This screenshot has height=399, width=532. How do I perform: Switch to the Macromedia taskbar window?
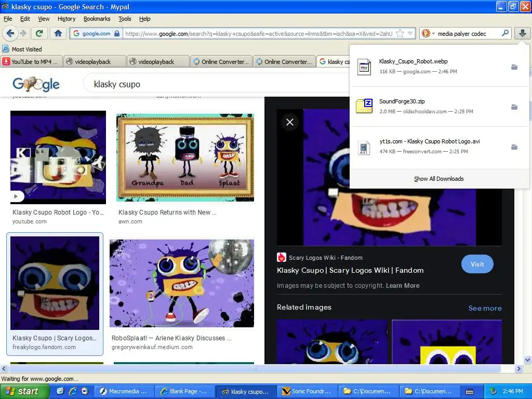[x=124, y=391]
